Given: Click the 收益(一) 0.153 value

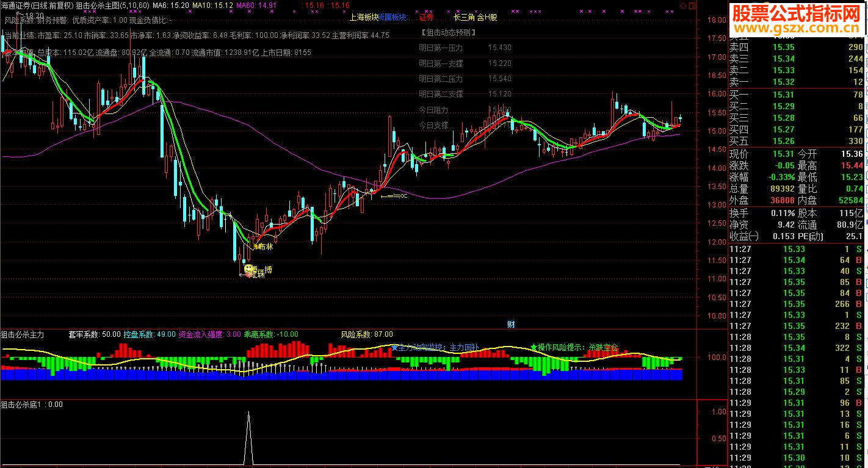Looking at the screenshot, I should 783,236.
